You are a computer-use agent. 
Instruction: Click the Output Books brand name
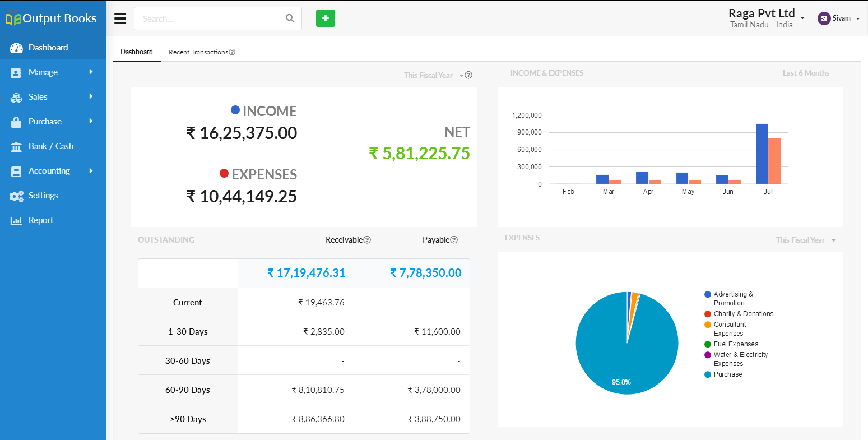pyautogui.click(x=59, y=18)
